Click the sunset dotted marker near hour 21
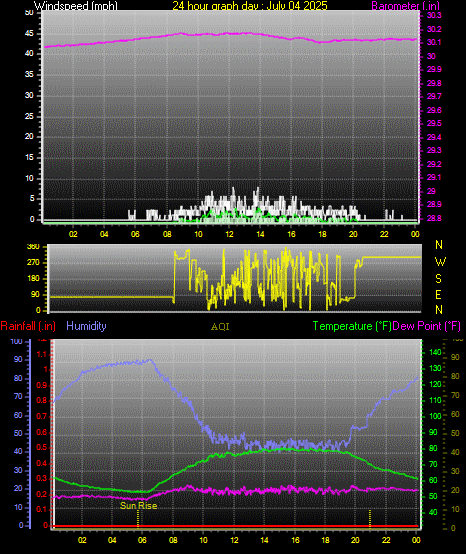This screenshot has width=466, height=554. pyautogui.click(x=370, y=518)
